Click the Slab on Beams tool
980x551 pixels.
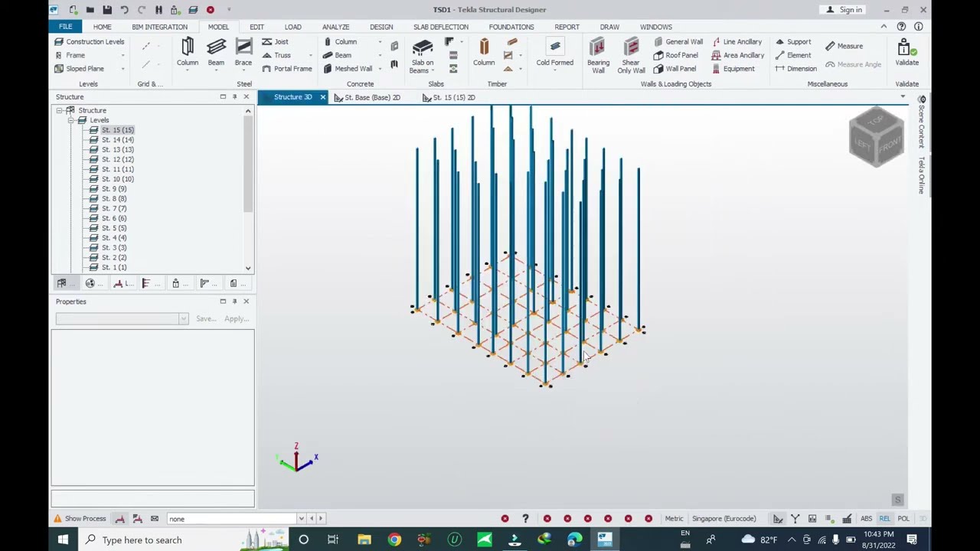423,56
